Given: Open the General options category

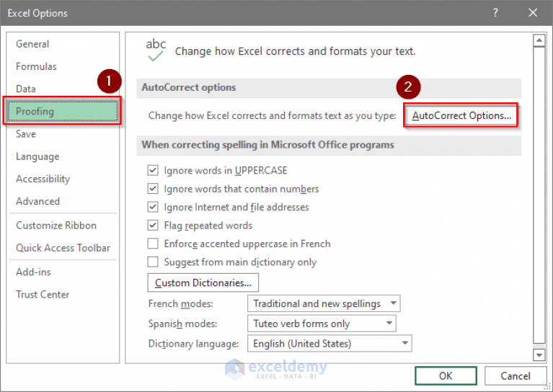Looking at the screenshot, I should pyautogui.click(x=32, y=44).
